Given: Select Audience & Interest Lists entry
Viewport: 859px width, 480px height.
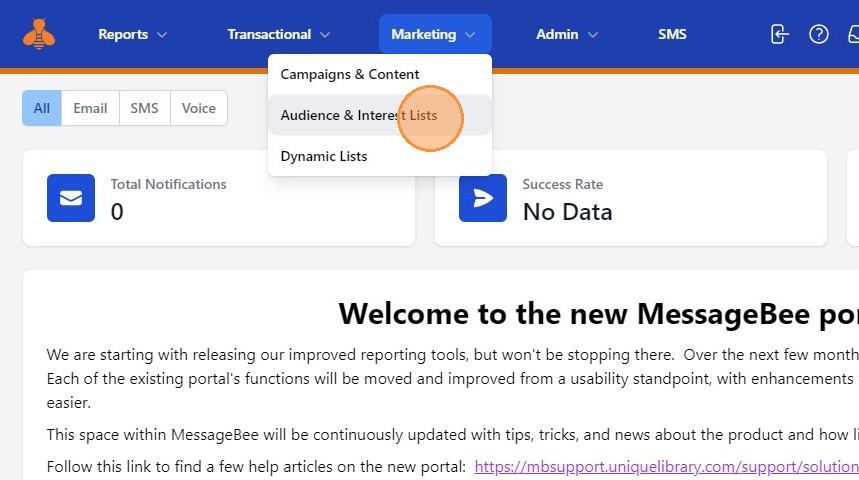Looking at the screenshot, I should (x=380, y=115).
